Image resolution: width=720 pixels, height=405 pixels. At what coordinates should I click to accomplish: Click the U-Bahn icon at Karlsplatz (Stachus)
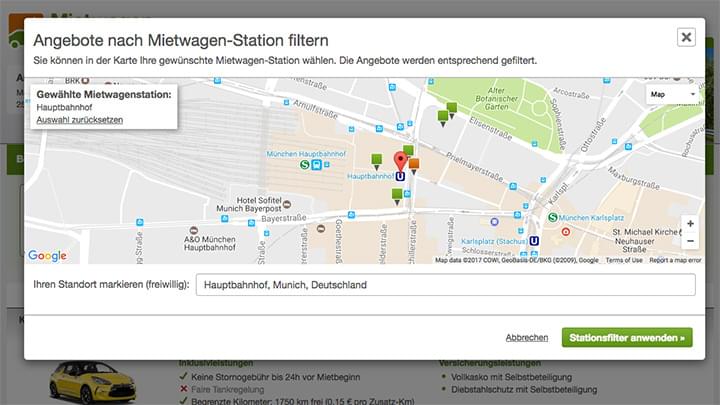tap(534, 241)
